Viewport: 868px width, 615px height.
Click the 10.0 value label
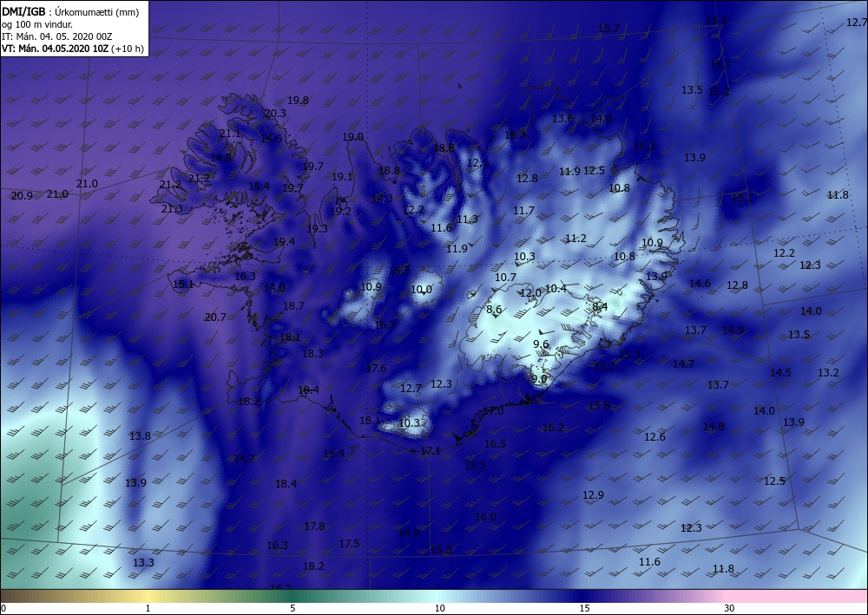point(421,290)
